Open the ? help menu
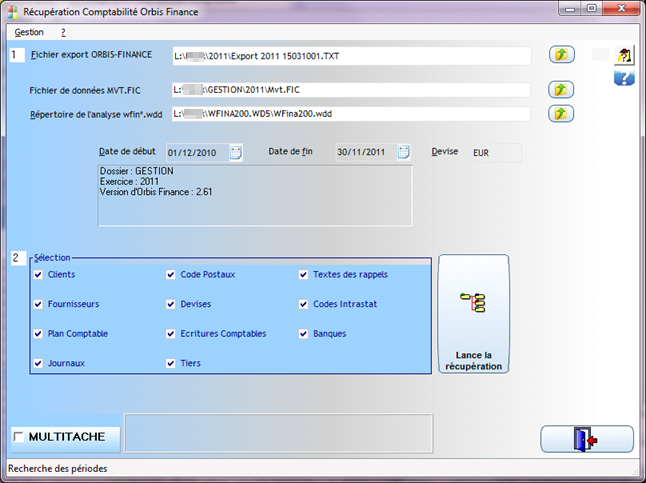Image resolution: width=646 pixels, height=483 pixels. [x=63, y=32]
